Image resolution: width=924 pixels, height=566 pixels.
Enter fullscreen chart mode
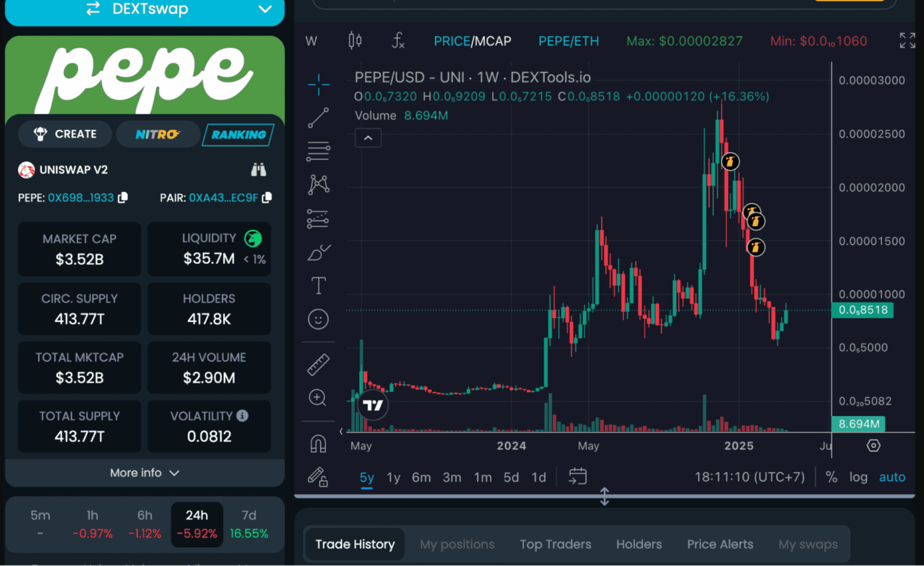tap(907, 41)
